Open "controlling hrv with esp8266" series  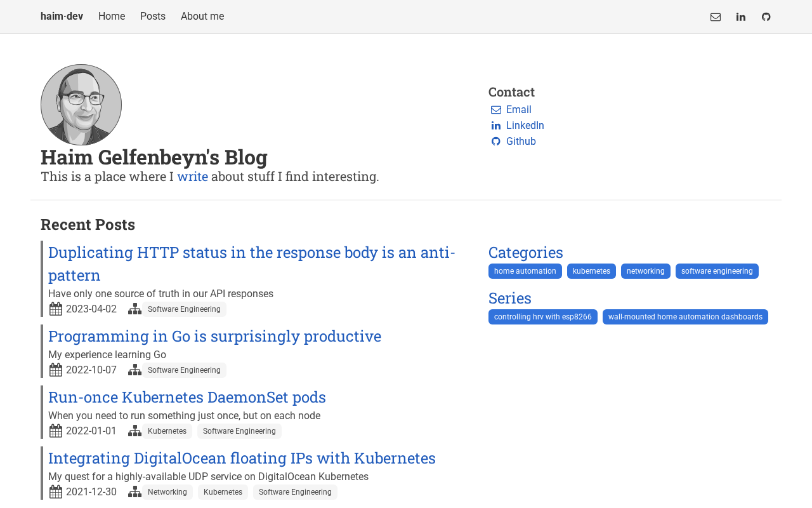pyautogui.click(x=543, y=317)
